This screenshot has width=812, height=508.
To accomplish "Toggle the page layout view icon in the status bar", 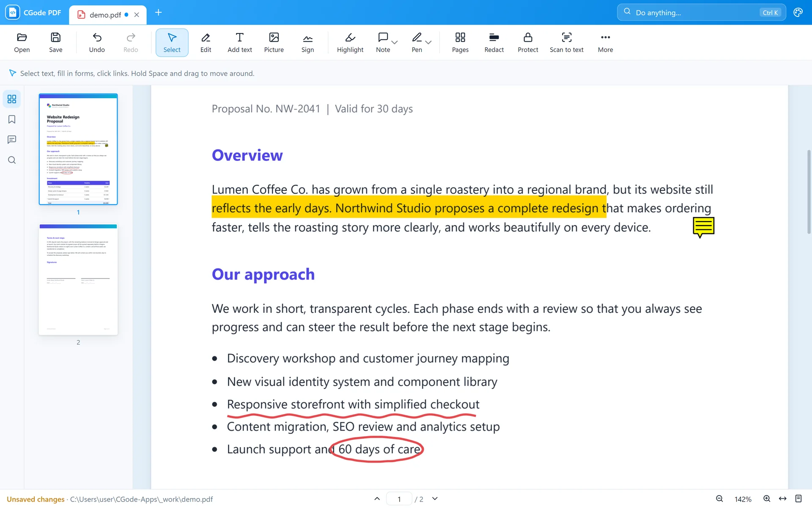I will click(798, 499).
